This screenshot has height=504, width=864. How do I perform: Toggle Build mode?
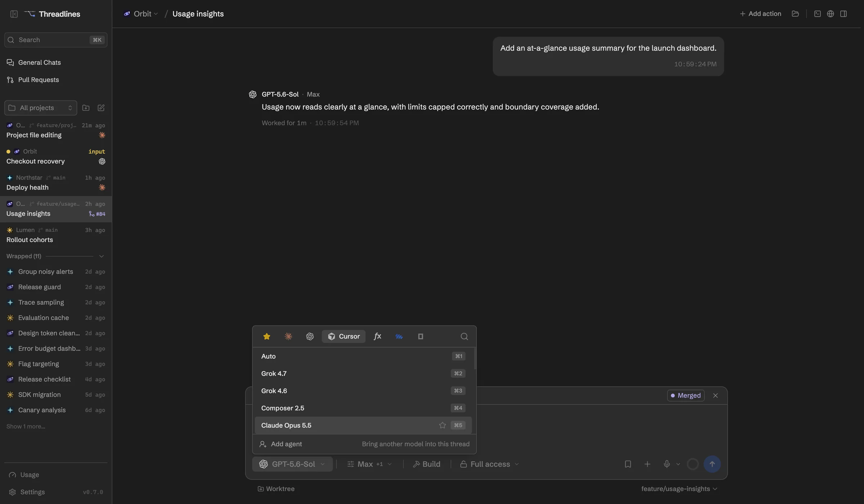pyautogui.click(x=427, y=464)
